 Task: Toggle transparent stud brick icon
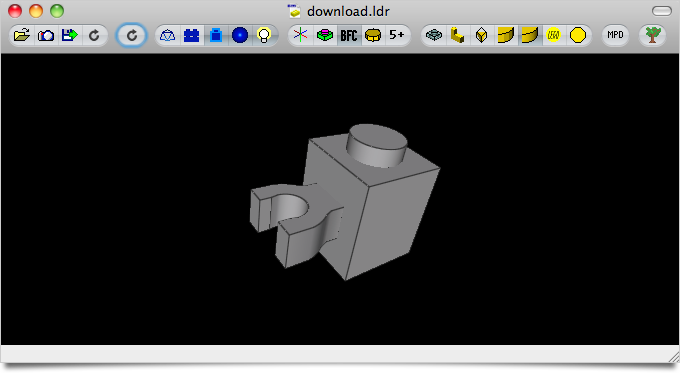(434, 35)
